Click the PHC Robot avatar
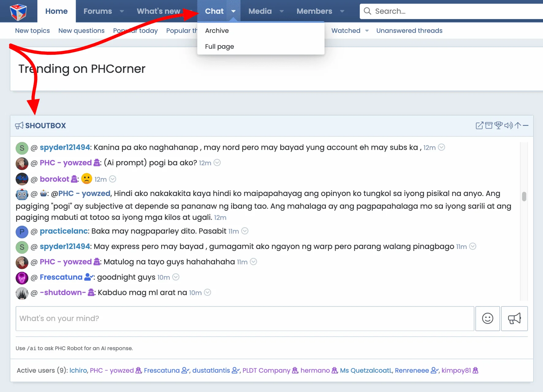The image size is (543, 392). [22, 194]
